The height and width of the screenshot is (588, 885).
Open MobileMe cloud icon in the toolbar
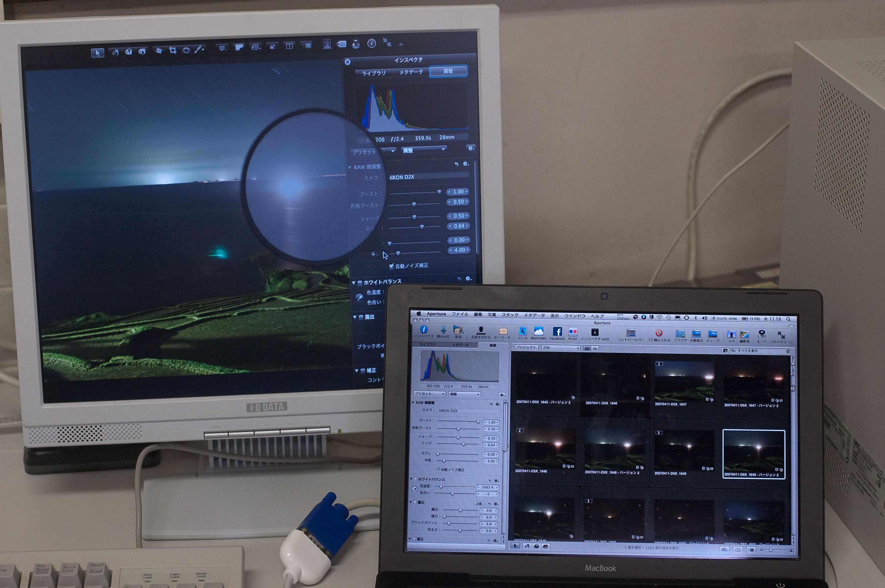click(x=538, y=331)
